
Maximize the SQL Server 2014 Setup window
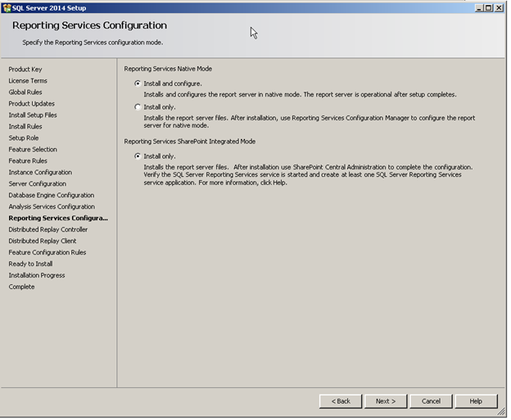[489, 8]
